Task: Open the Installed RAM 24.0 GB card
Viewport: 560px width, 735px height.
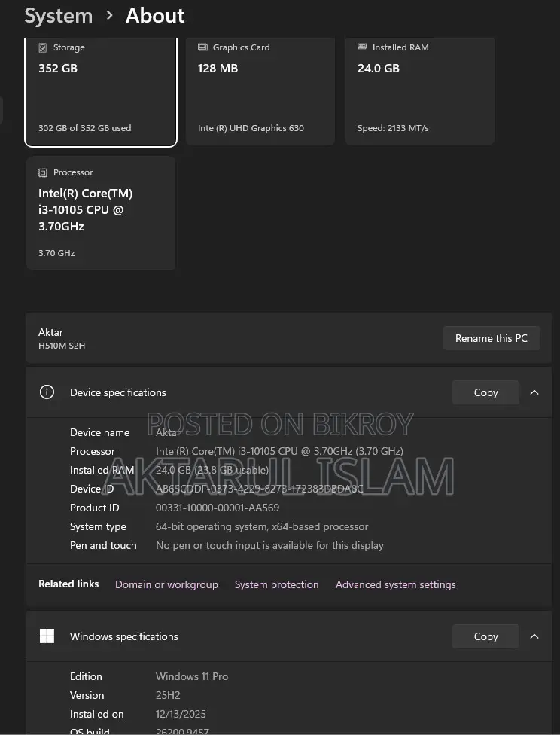Action: coord(420,92)
